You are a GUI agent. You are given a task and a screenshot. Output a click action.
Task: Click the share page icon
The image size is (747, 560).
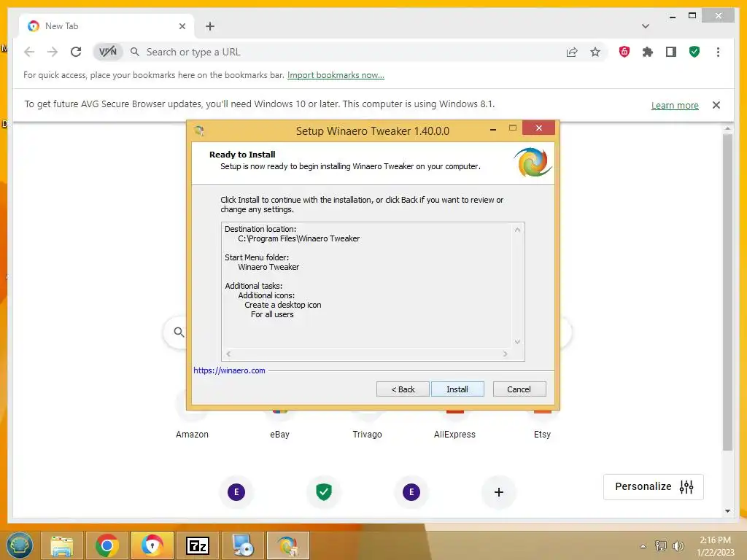tap(572, 52)
